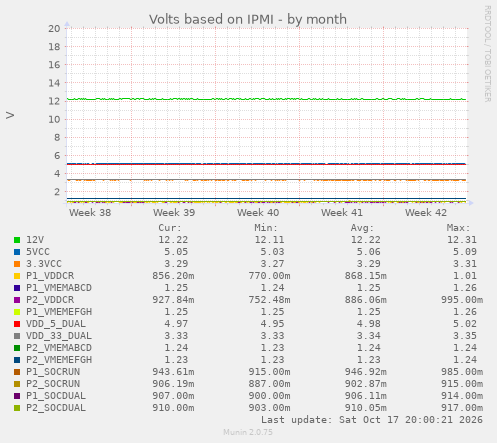Click the P2_VDDCR purple legend swatch

point(17,300)
